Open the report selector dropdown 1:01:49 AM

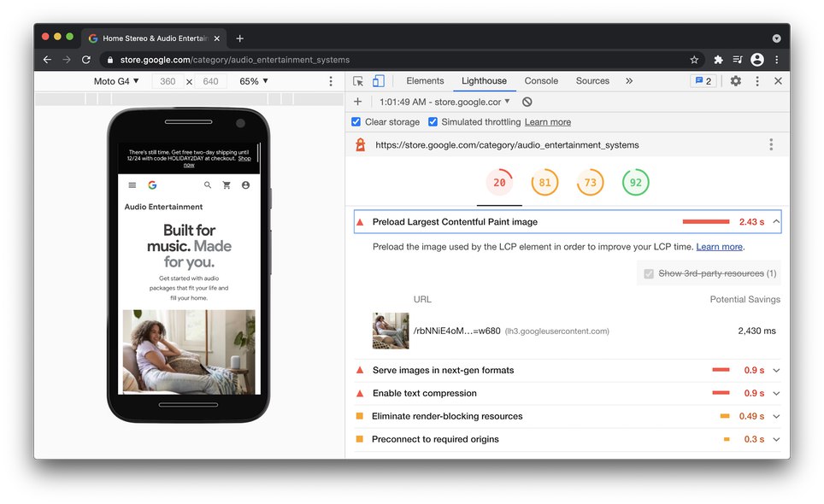click(x=444, y=102)
